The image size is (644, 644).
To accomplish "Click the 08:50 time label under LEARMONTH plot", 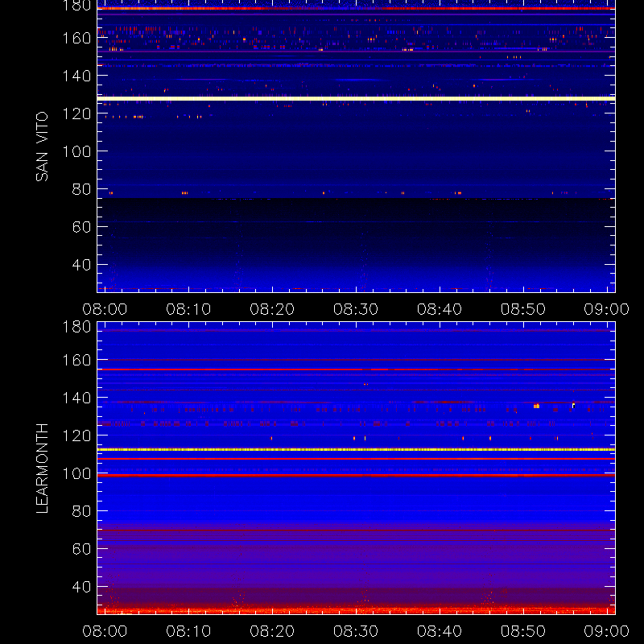I will pos(522,631).
